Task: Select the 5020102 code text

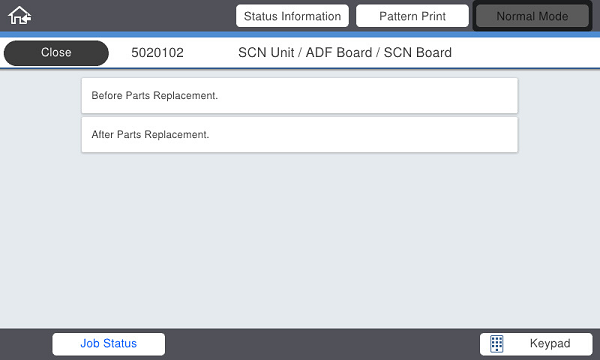Action: pyautogui.click(x=157, y=53)
